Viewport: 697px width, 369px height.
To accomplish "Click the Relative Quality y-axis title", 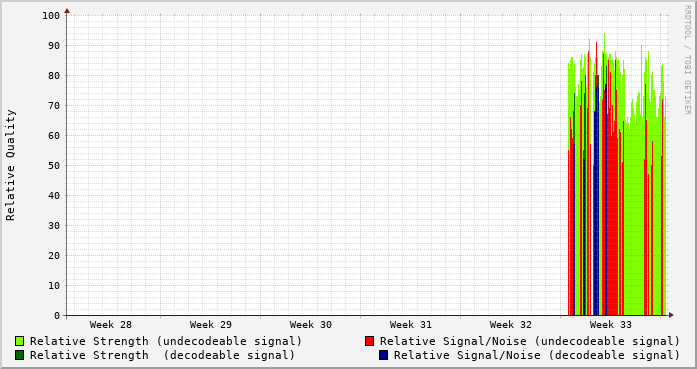I will pos(10,165).
